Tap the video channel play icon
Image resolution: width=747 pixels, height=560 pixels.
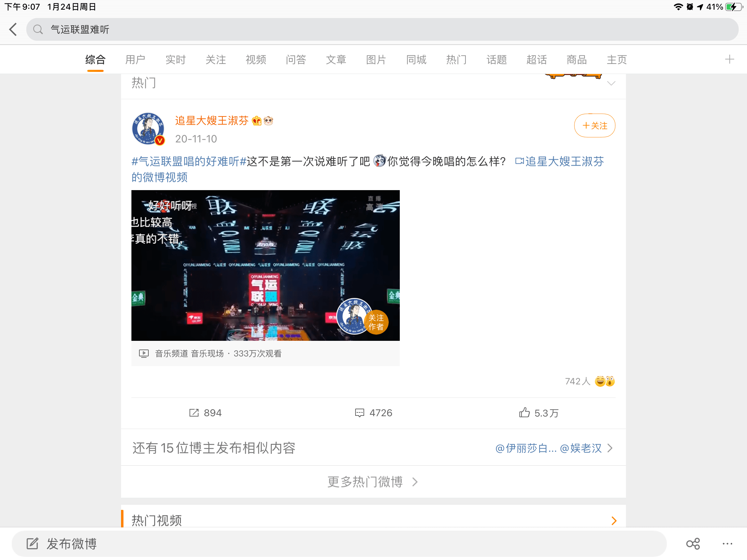pos(144,353)
